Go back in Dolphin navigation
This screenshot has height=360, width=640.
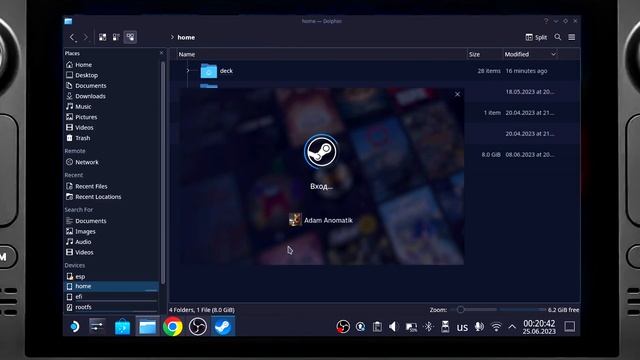[72, 37]
